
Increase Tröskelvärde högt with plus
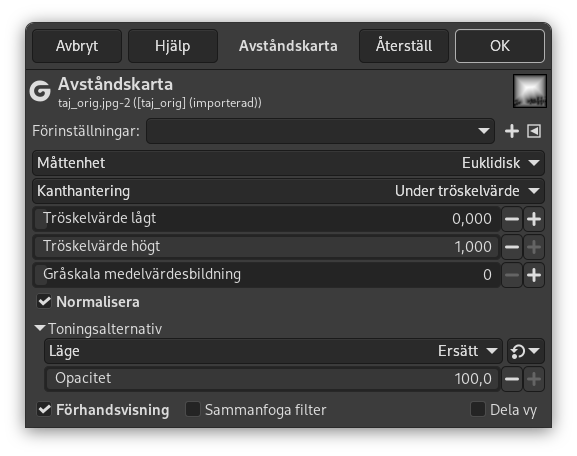point(534,247)
